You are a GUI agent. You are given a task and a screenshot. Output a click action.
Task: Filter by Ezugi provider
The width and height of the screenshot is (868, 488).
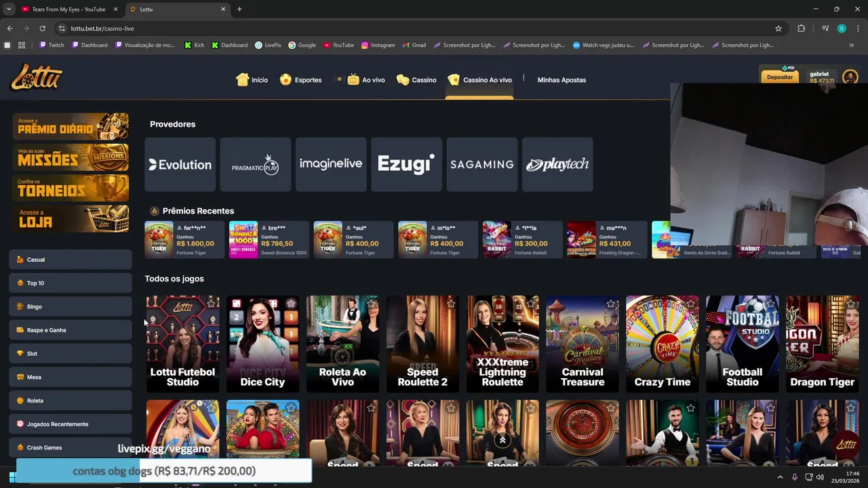(x=406, y=165)
